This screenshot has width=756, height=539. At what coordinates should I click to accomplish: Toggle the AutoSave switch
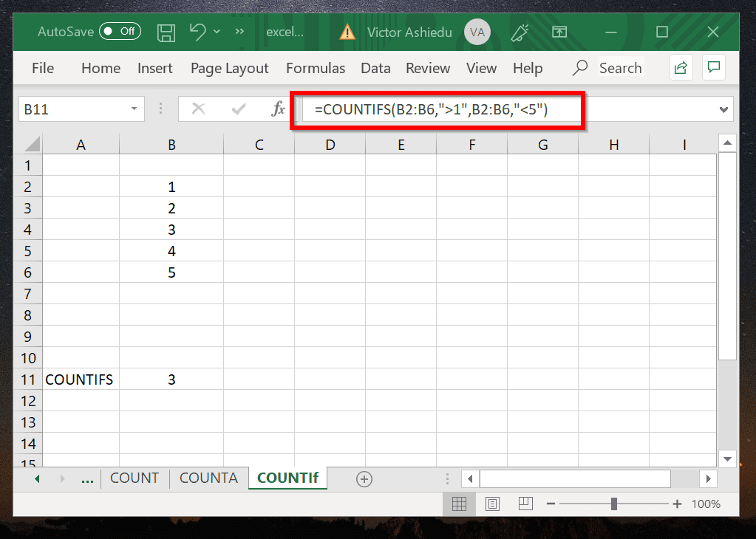pos(120,31)
